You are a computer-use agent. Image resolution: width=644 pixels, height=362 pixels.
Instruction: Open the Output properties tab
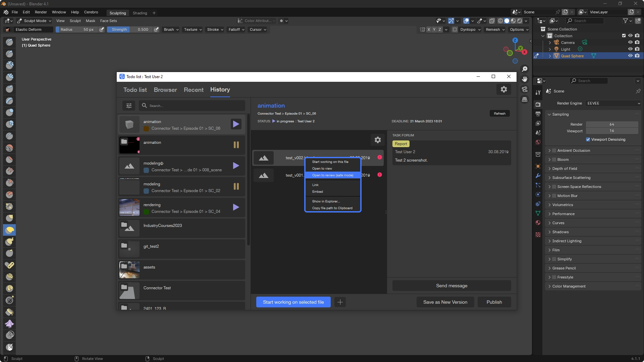point(538,114)
